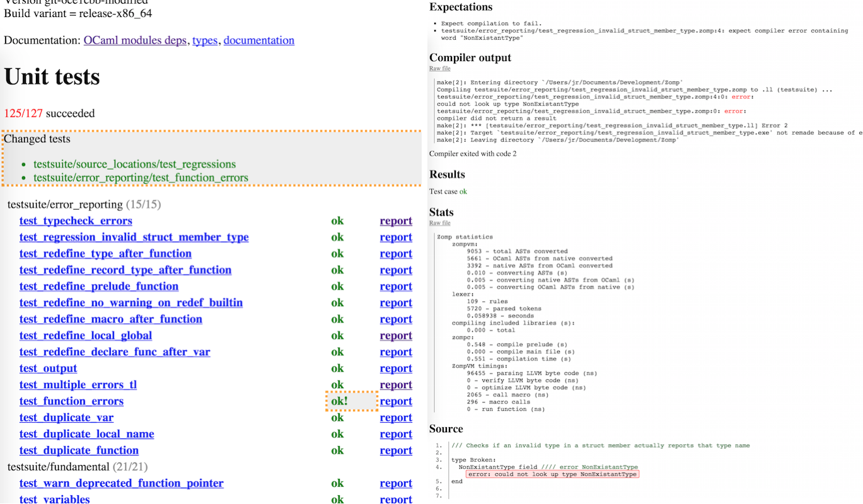This screenshot has width=863, height=504.
Task: Open test_duplicate_local_name test
Action: click(86, 434)
